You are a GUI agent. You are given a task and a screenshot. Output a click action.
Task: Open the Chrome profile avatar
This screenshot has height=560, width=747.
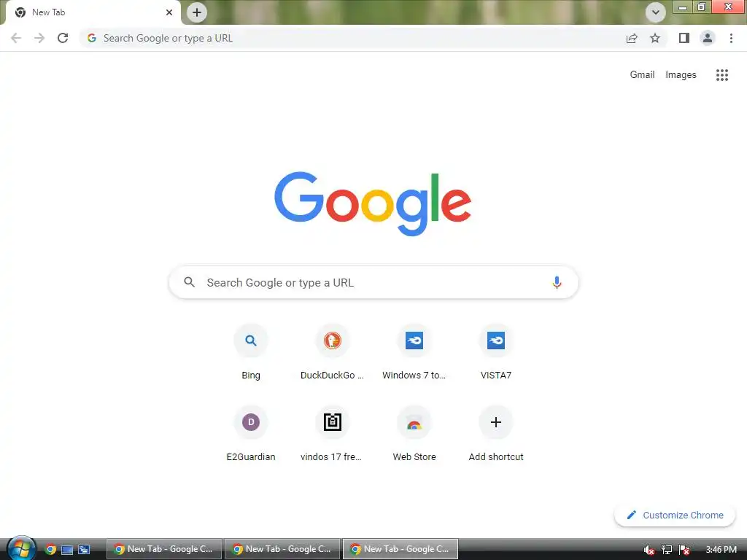coord(708,38)
